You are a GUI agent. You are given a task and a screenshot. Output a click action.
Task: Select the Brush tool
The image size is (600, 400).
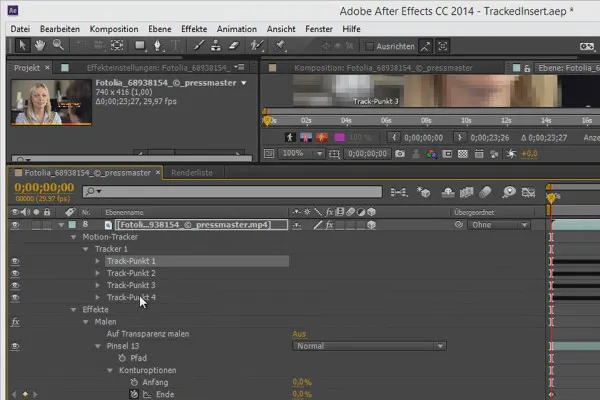point(198,46)
